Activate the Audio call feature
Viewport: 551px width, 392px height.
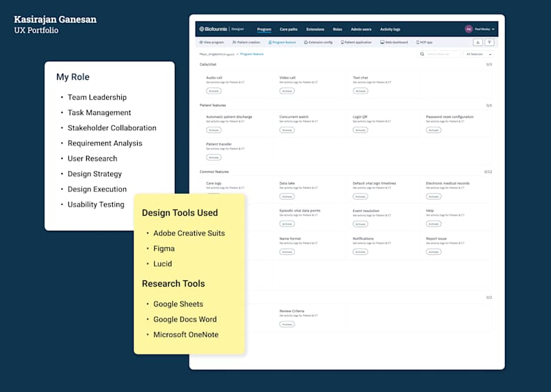coord(214,91)
